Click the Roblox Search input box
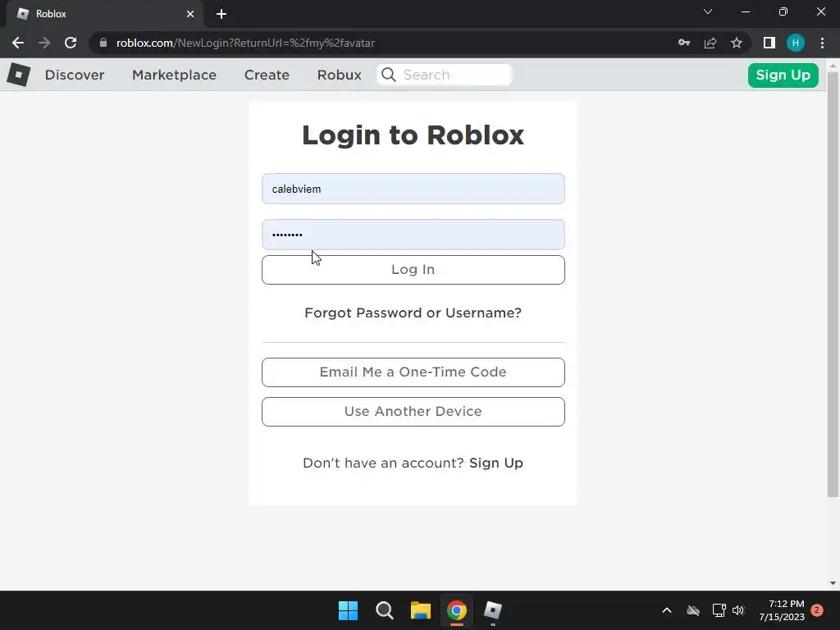 (x=445, y=75)
